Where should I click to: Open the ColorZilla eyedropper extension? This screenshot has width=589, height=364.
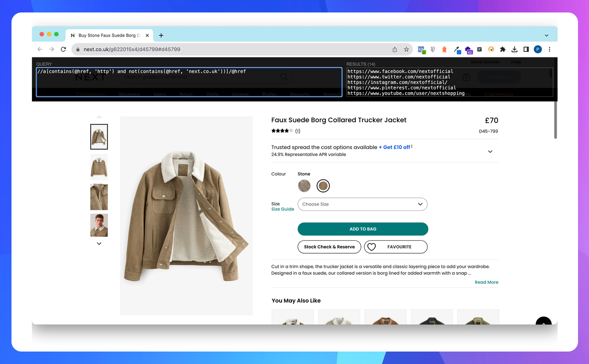tap(457, 49)
